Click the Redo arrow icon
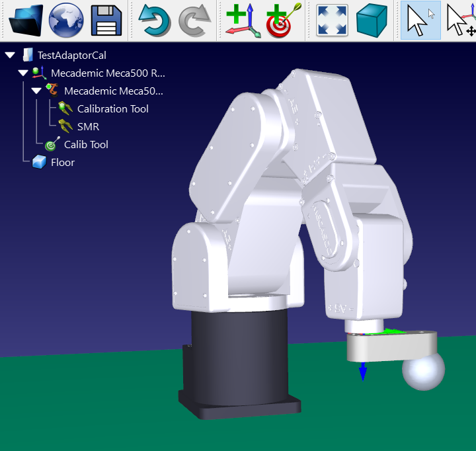 [x=194, y=20]
